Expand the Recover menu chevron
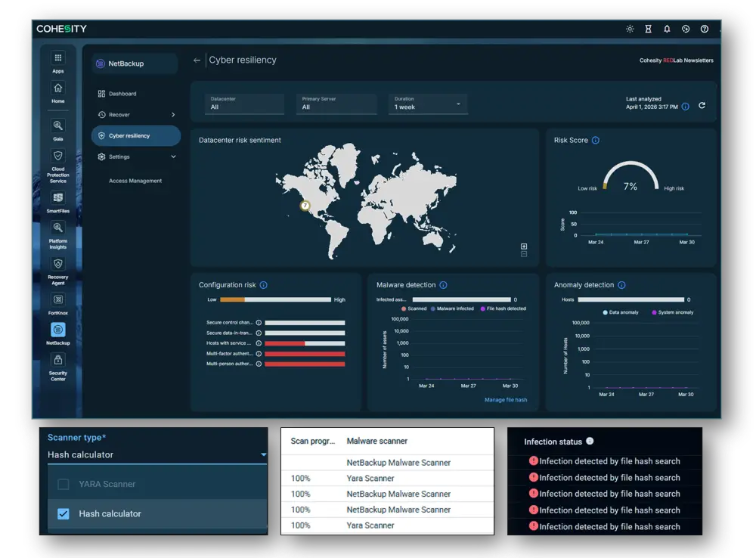This screenshot has width=756, height=558. click(173, 115)
